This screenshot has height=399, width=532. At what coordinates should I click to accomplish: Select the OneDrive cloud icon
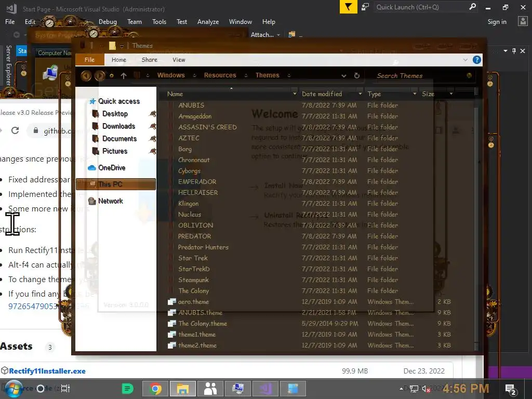click(91, 168)
